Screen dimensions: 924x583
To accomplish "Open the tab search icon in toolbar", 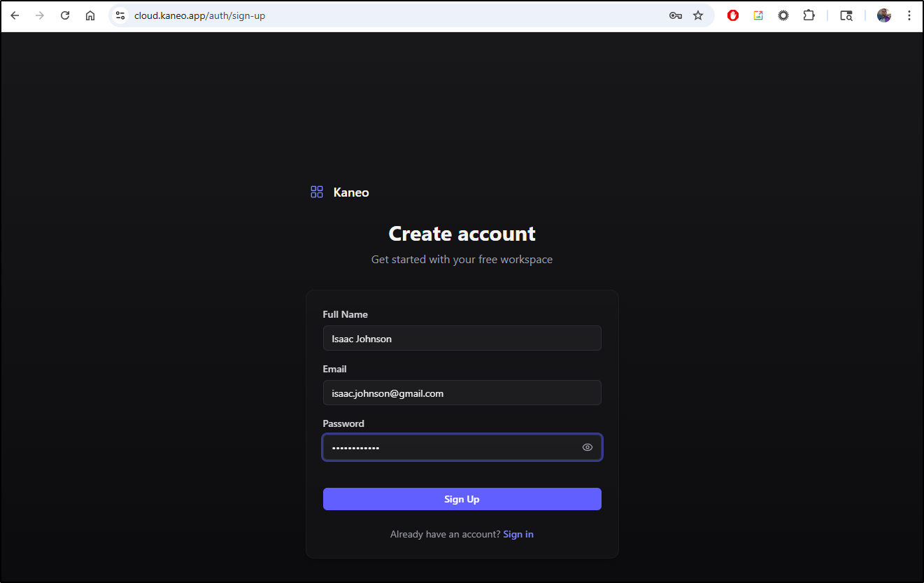I will (846, 15).
